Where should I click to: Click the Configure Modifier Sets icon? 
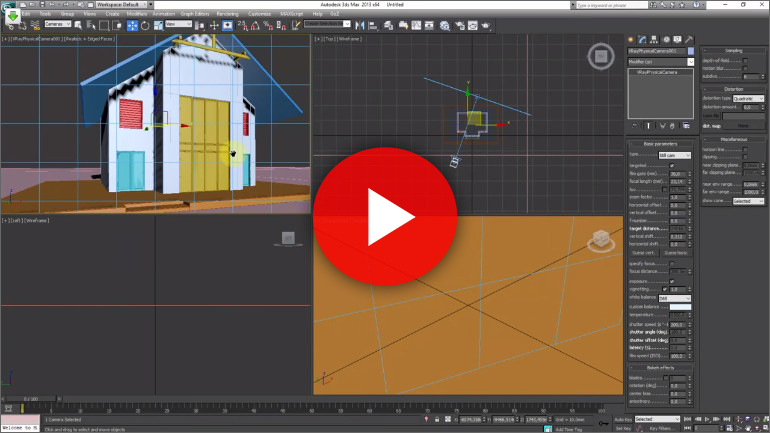(687, 126)
